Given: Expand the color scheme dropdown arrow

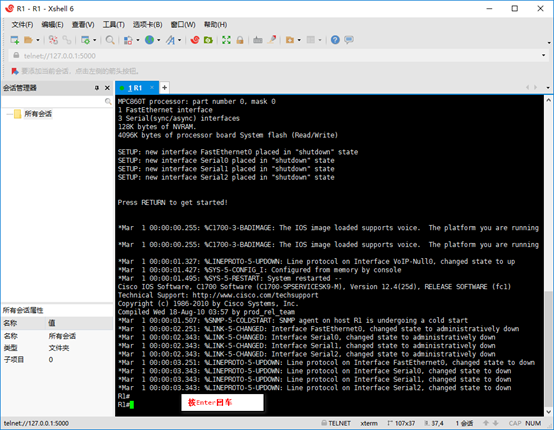Looking at the screenshot, I should point(138,40).
